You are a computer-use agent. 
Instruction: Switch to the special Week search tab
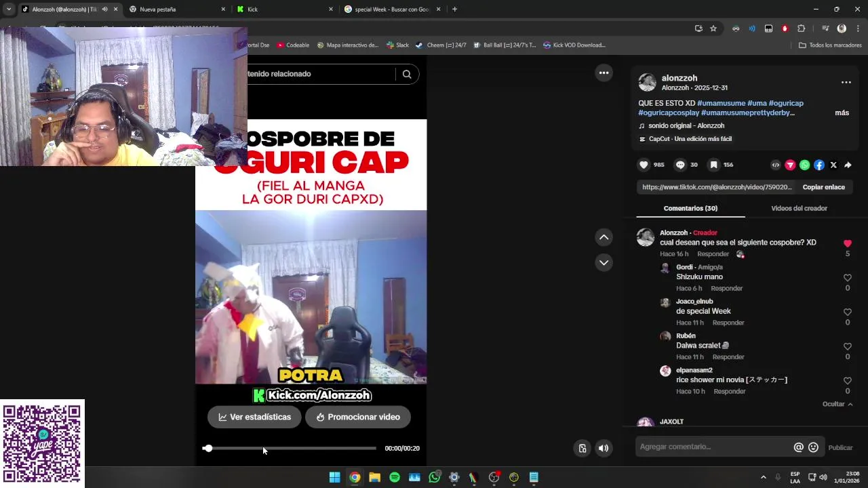pos(393,9)
